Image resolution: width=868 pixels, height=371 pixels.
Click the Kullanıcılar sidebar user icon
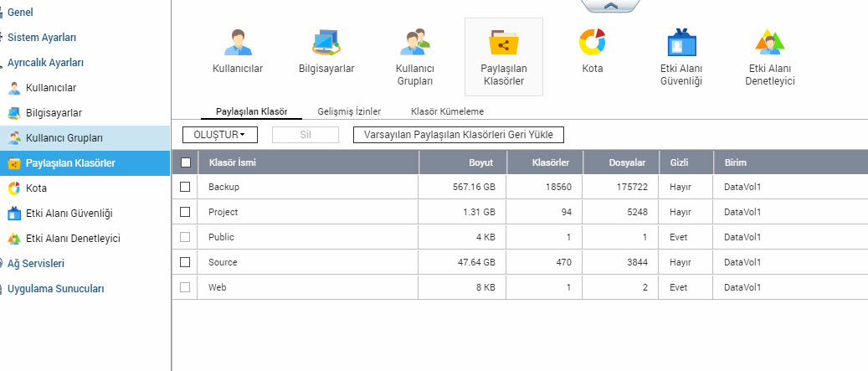coord(14,88)
